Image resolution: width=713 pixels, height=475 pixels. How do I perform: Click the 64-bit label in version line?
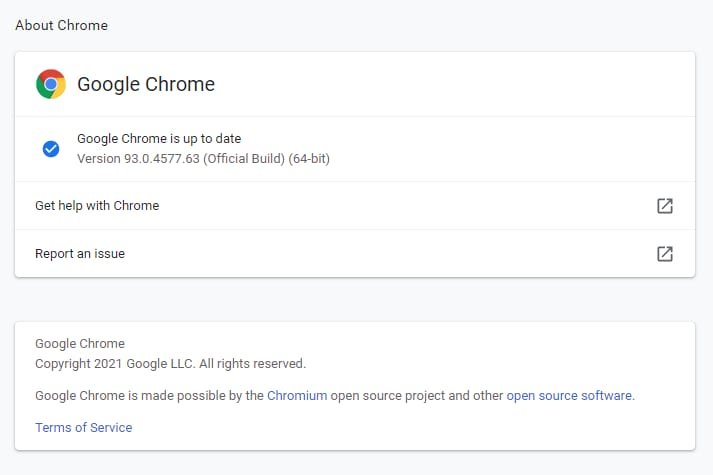pos(309,159)
